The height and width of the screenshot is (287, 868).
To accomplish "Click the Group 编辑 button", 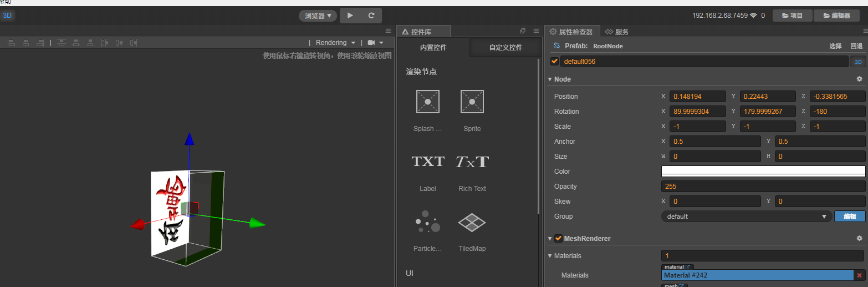I will [x=849, y=216].
